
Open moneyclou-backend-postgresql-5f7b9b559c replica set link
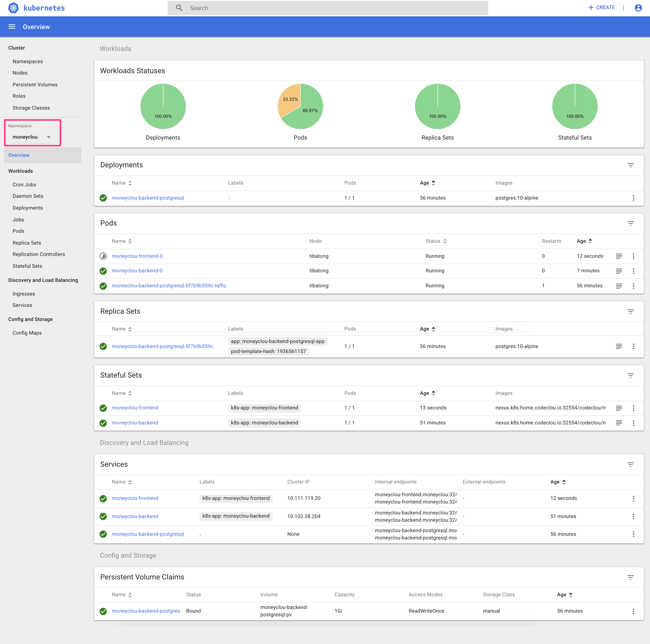(x=162, y=347)
